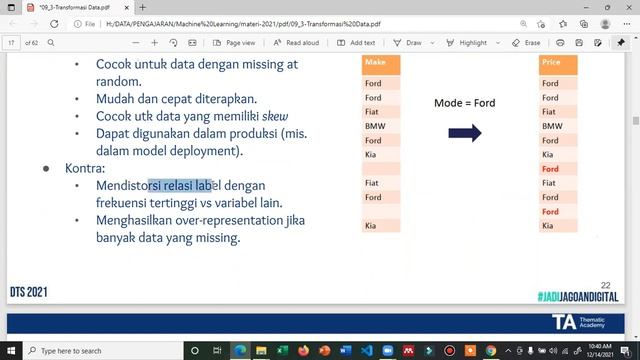Viewport: 640px width, 360px height.
Task: Open the user profile menu
Action: tap(605, 24)
